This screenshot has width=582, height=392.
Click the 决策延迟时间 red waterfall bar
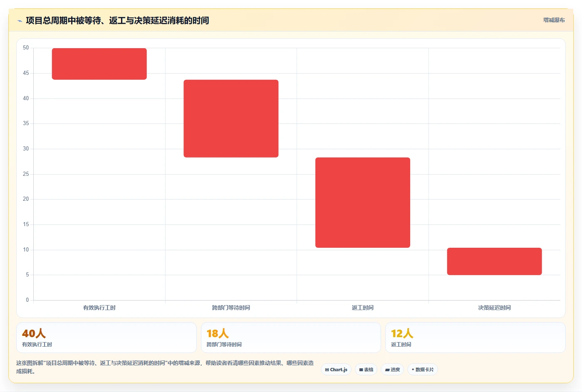[494, 261]
